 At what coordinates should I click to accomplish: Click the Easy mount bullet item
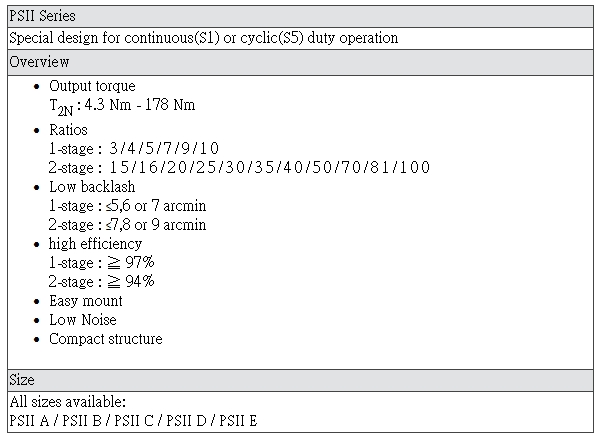[x=86, y=301]
